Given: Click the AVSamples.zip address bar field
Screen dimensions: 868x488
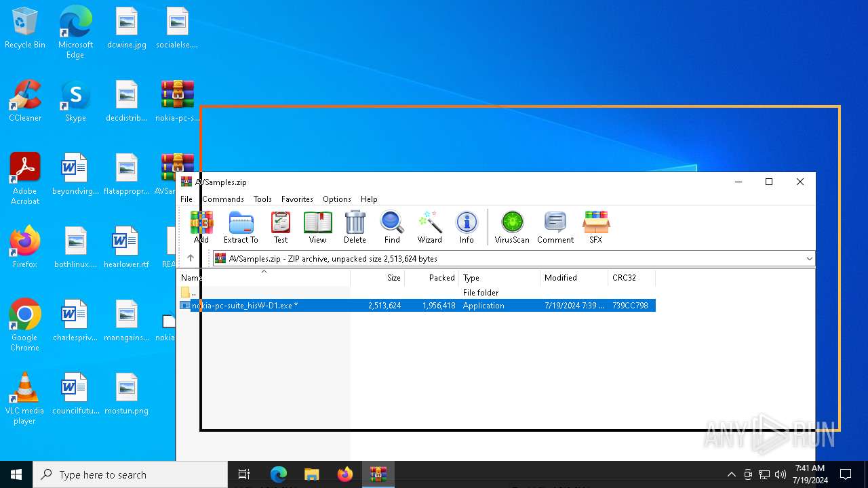Looking at the screenshot, I should 513,259.
